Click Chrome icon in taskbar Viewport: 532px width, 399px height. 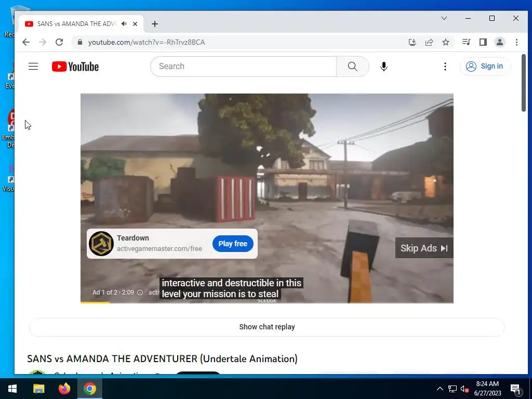[90, 389]
